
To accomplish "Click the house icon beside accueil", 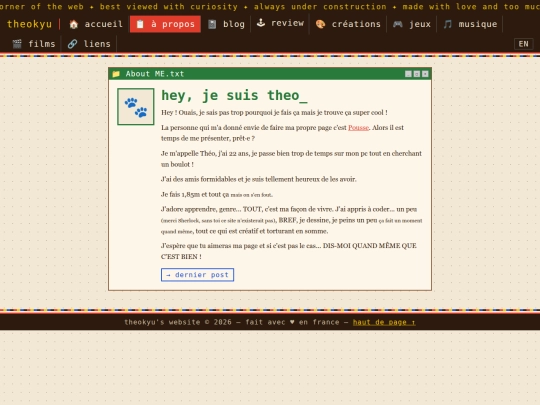I will coord(73,24).
